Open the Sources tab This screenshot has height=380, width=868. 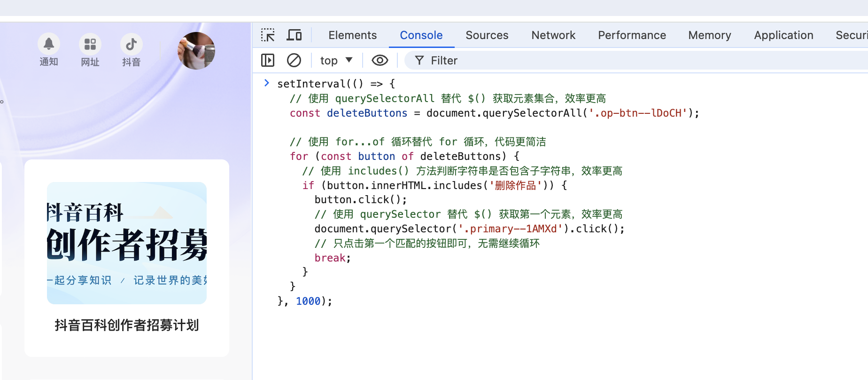[487, 35]
